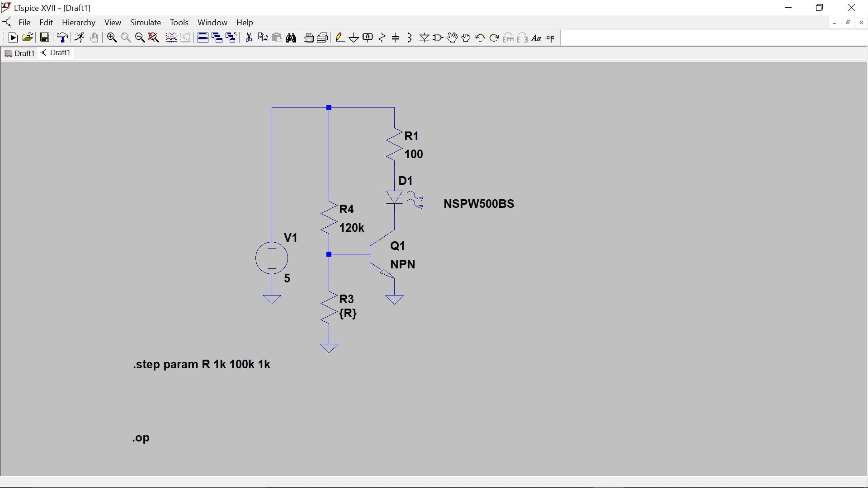Click the R3 {R} value label
Screen dimensions: 868x488
click(x=348, y=313)
